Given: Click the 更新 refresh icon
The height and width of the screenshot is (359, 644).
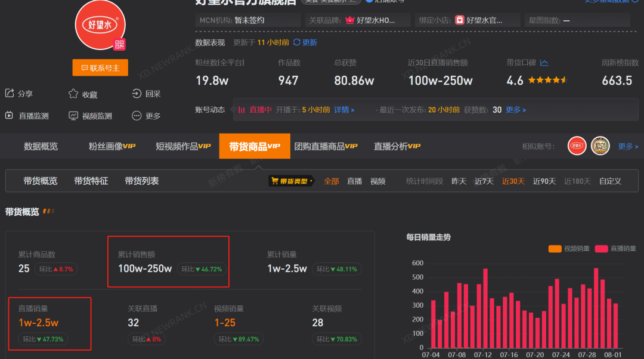Looking at the screenshot, I should point(296,42).
